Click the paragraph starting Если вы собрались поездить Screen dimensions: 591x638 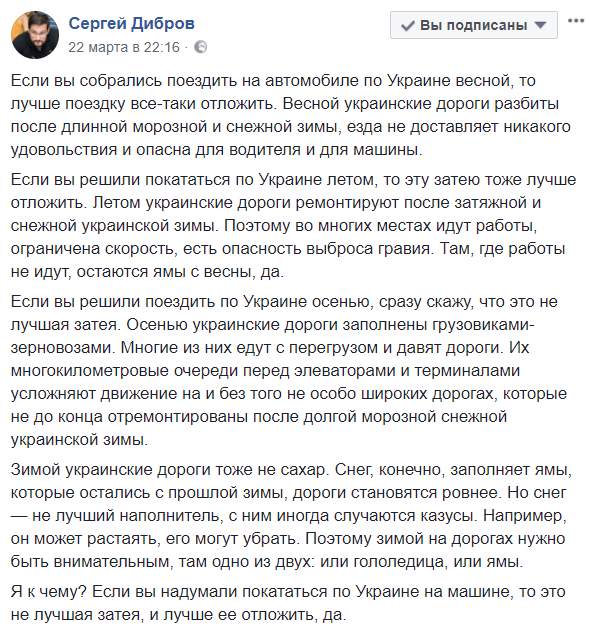291,115
